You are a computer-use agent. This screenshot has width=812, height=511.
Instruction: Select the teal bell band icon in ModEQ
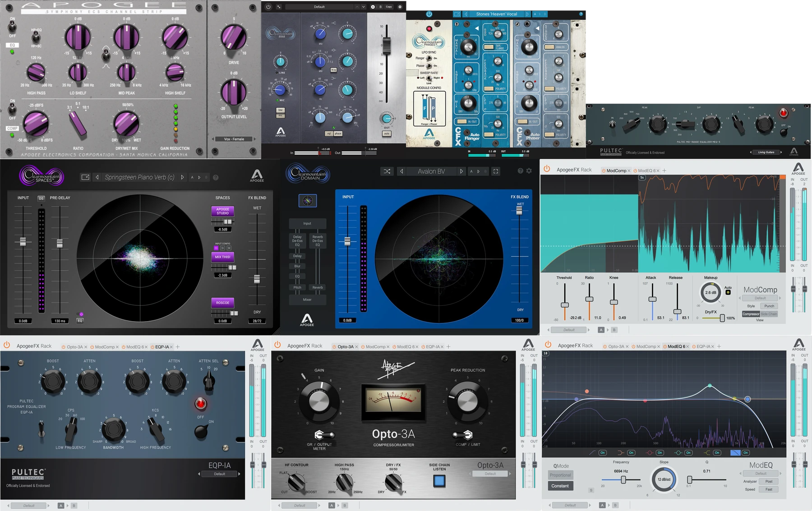678,452
